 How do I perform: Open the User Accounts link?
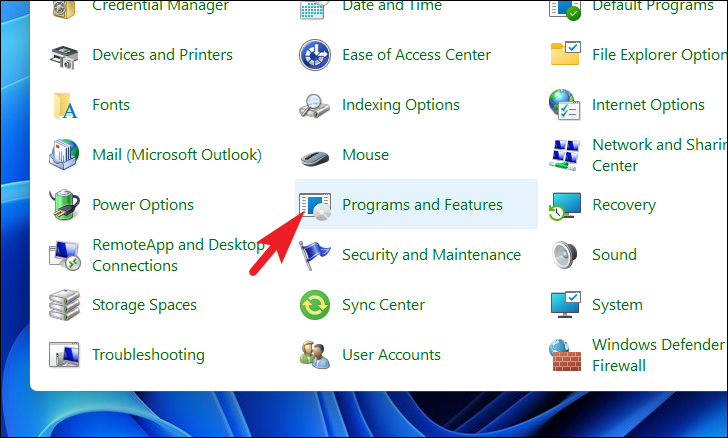(391, 355)
